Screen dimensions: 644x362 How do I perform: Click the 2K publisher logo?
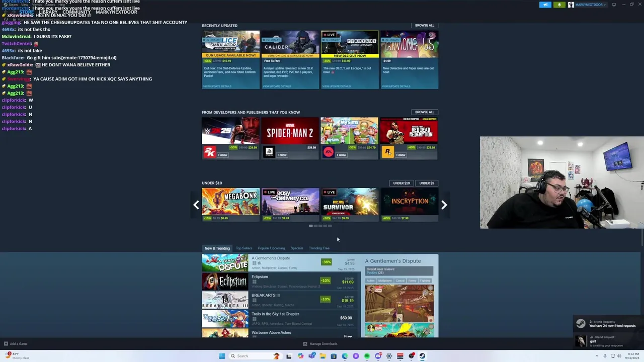pyautogui.click(x=209, y=152)
